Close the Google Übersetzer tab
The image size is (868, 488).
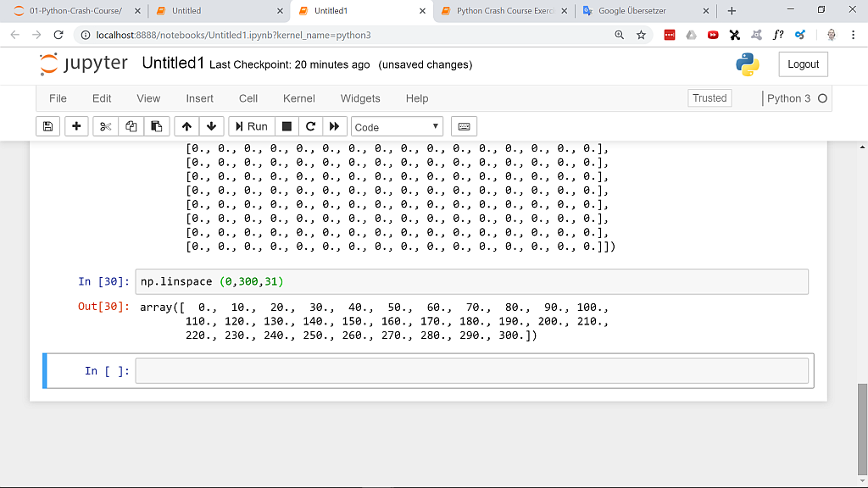706,11
